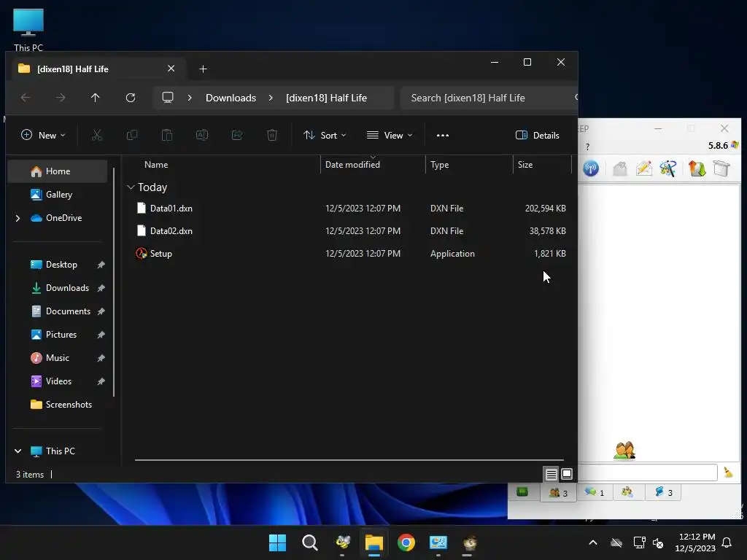Screen dimensions: 747x560
Task: Open the View dropdown menu
Action: pos(390,135)
